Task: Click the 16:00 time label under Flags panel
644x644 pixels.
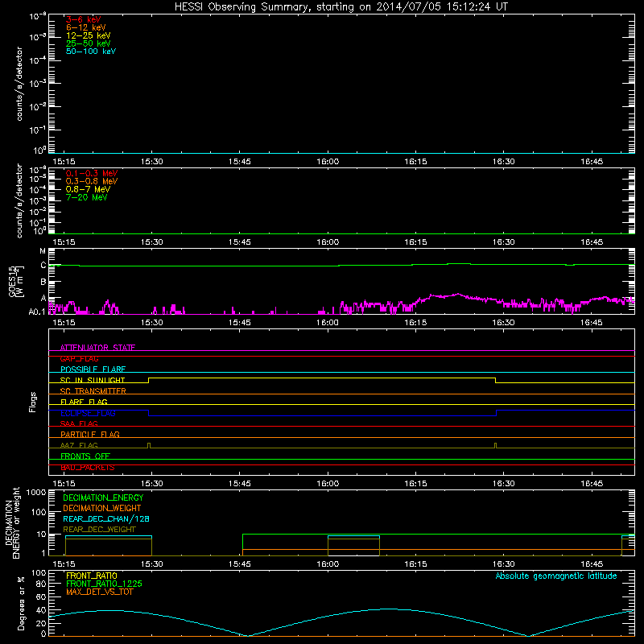Action: point(328,484)
